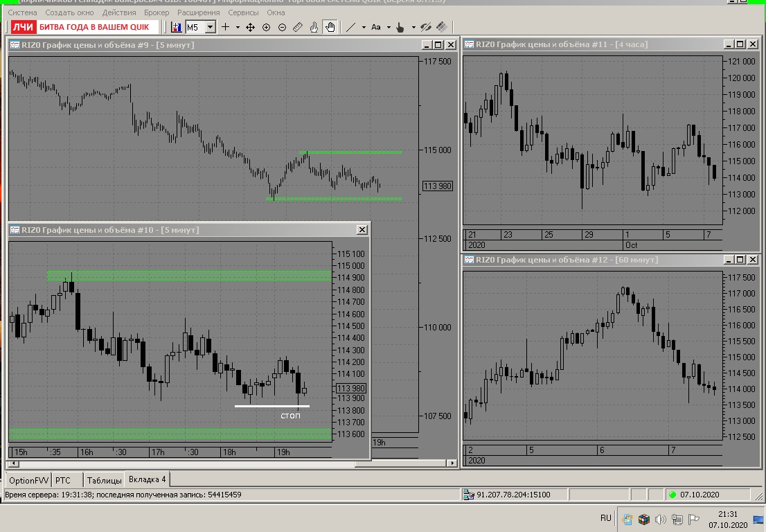Click the erase drawings icon in toolbar
The height and width of the screenshot is (532, 766).
tap(442, 27)
